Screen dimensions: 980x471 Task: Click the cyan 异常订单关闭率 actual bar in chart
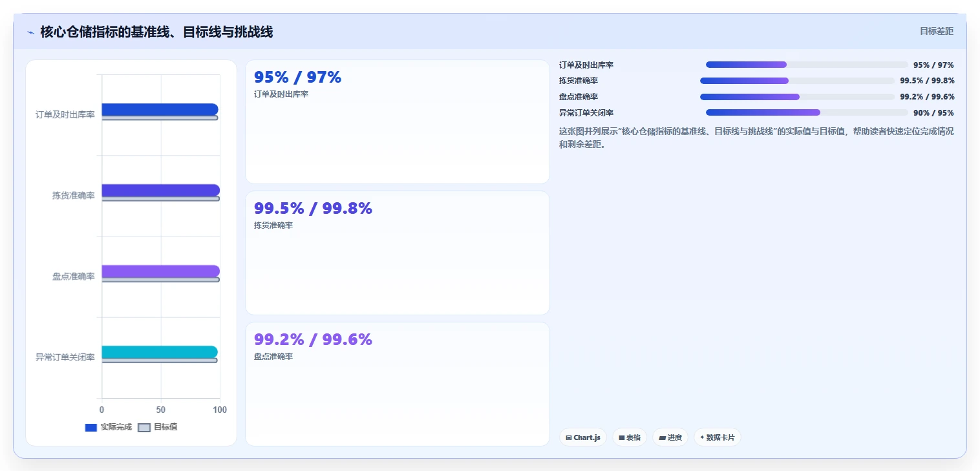coord(160,351)
